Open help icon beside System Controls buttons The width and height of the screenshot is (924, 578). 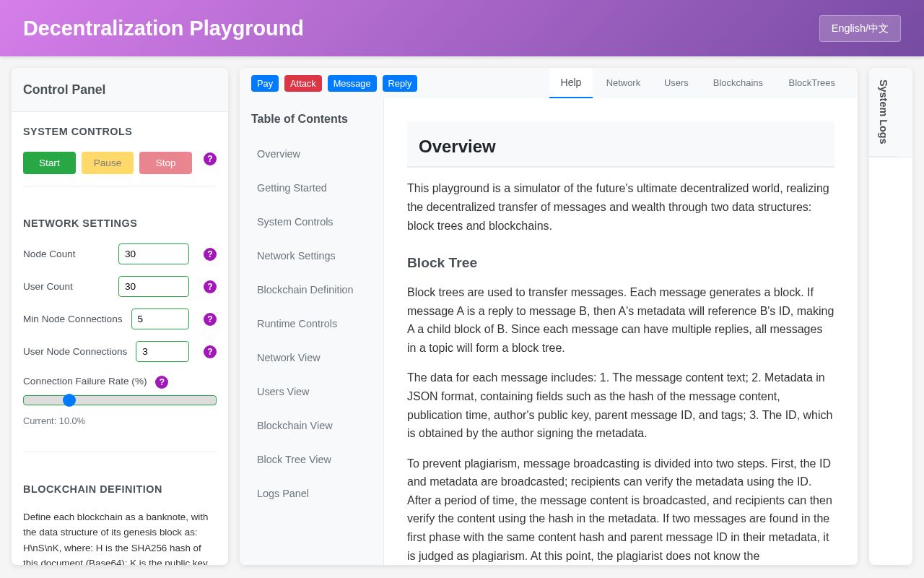click(210, 159)
